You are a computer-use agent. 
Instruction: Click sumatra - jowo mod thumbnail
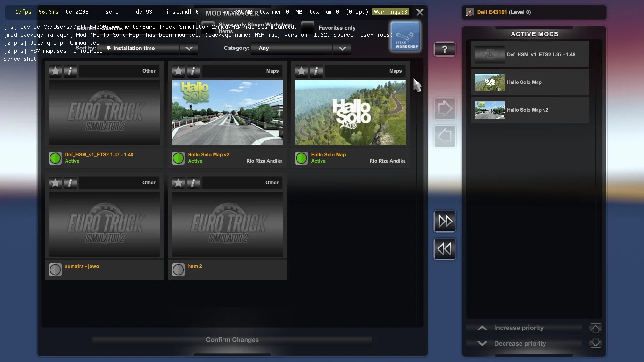point(104,224)
